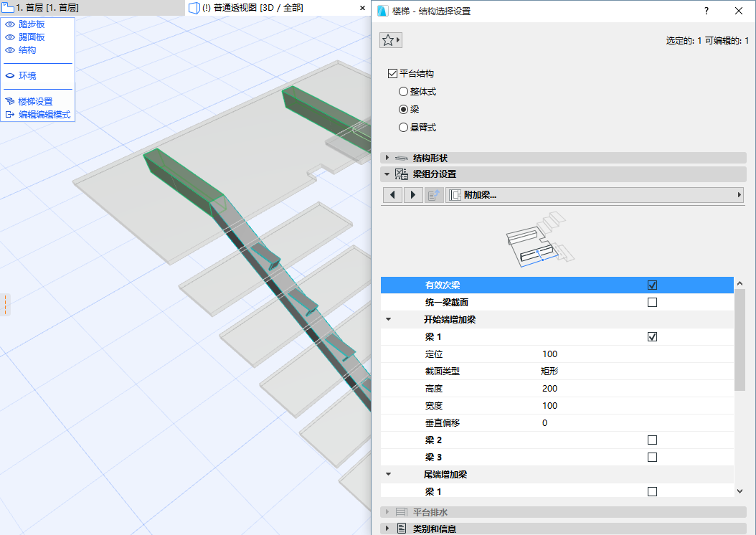Select the 梁 radio option

pyautogui.click(x=404, y=110)
